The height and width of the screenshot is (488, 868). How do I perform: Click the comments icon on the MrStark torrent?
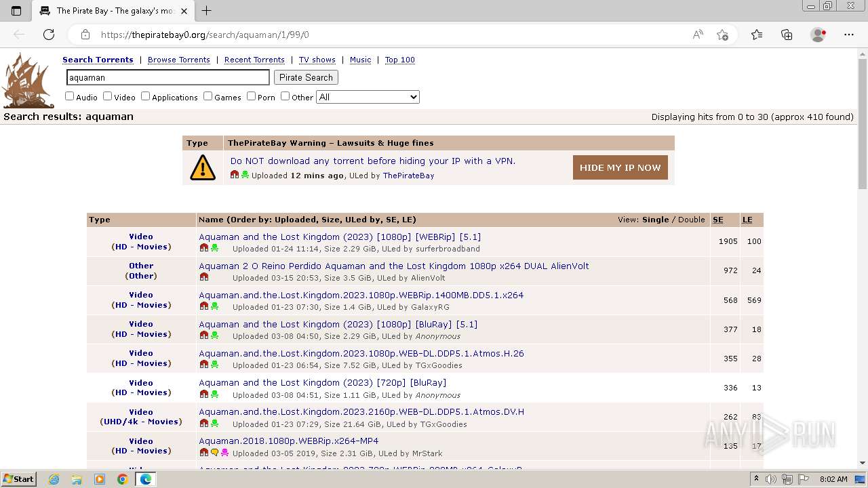[x=214, y=453]
